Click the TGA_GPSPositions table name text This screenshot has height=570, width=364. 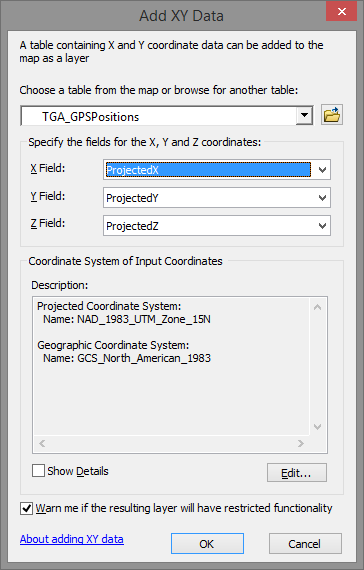coord(91,117)
